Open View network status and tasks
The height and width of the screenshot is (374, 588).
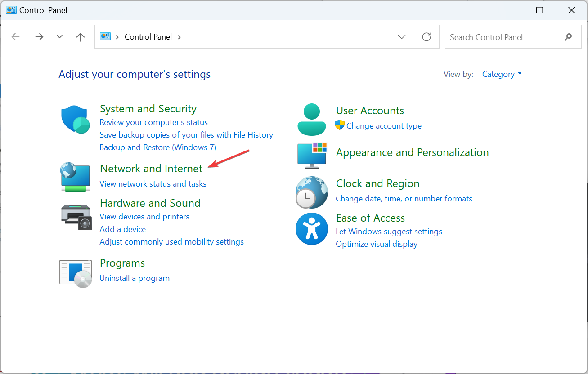click(153, 183)
